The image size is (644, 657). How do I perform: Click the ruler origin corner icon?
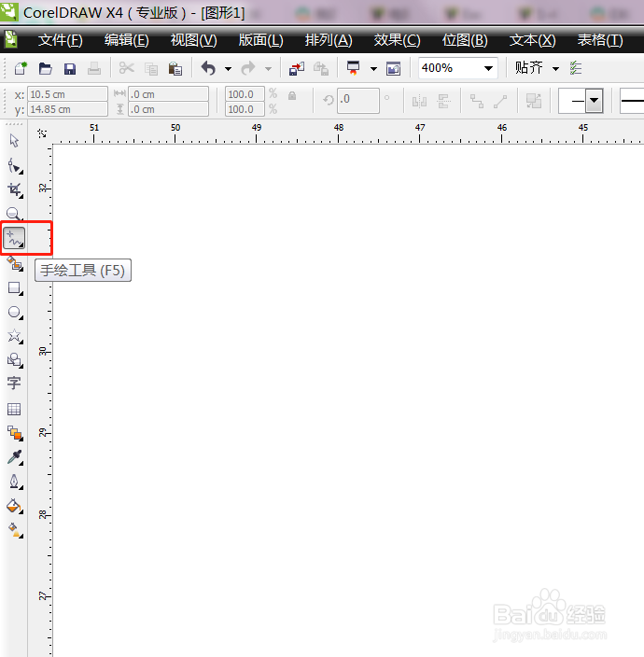tap(42, 133)
